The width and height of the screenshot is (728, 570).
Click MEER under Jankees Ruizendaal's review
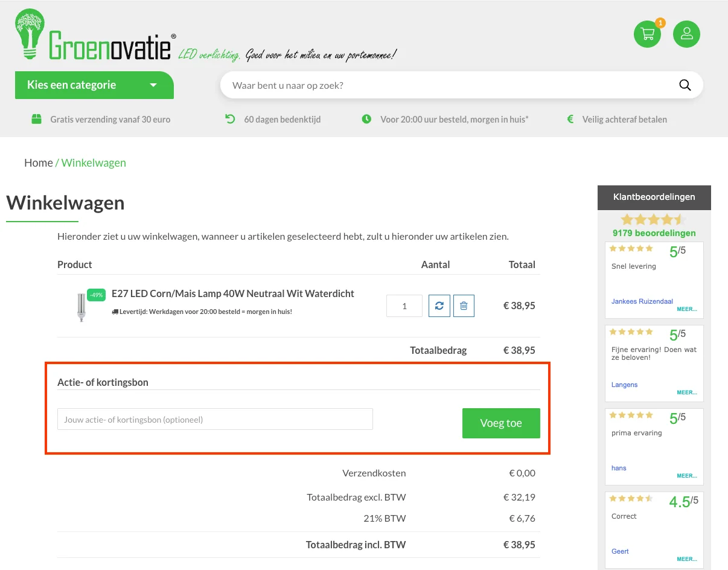pos(687,309)
